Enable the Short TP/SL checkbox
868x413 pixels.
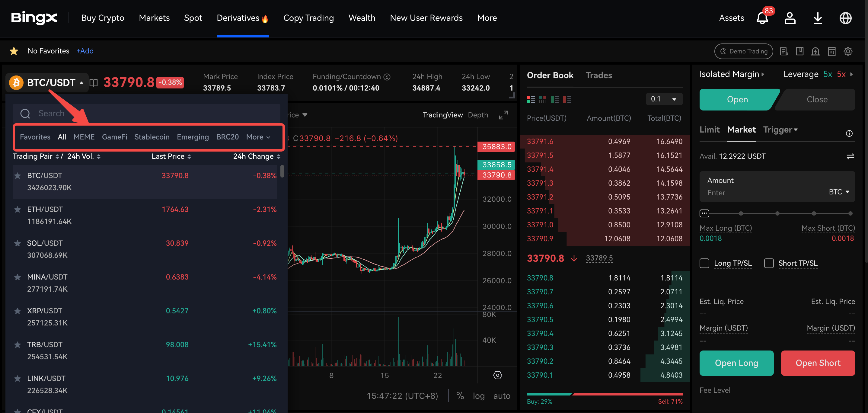pyautogui.click(x=769, y=263)
